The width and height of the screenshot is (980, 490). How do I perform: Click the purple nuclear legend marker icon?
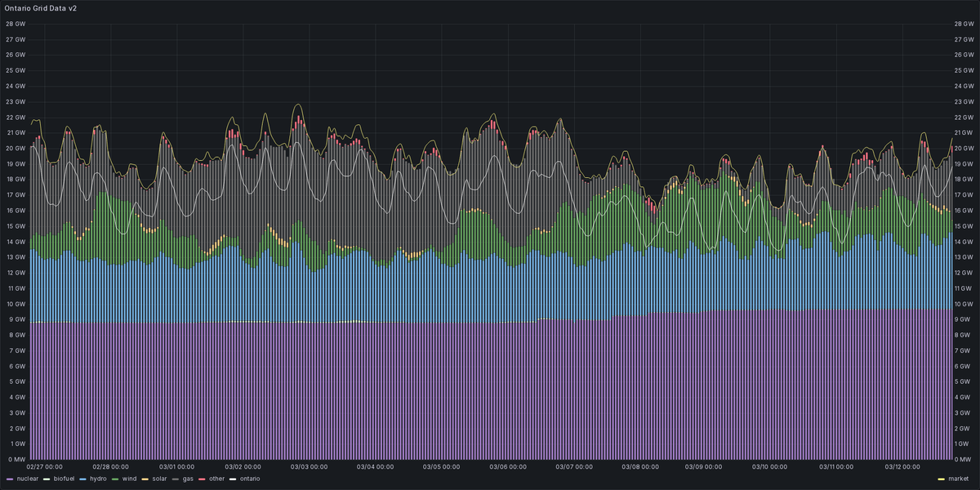click(9, 479)
